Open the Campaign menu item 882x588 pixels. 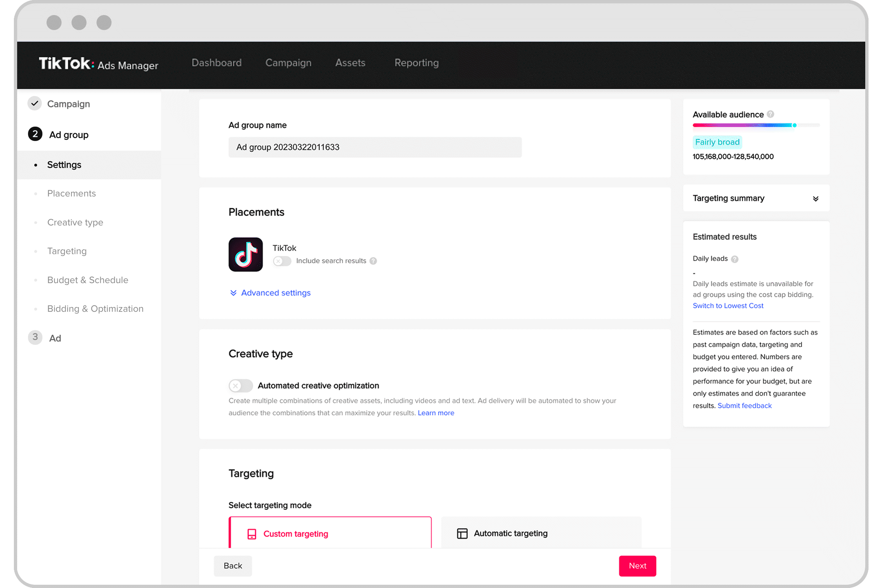click(x=69, y=104)
